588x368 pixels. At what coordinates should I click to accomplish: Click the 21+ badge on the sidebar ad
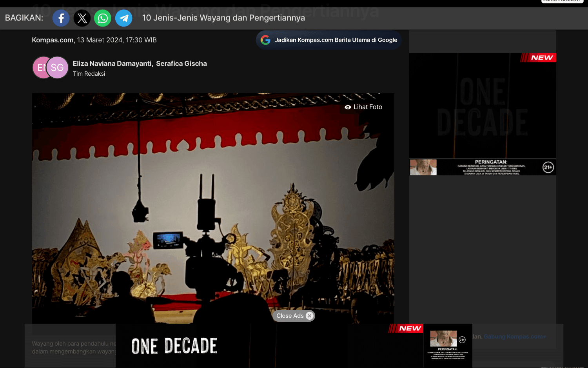pyautogui.click(x=548, y=168)
